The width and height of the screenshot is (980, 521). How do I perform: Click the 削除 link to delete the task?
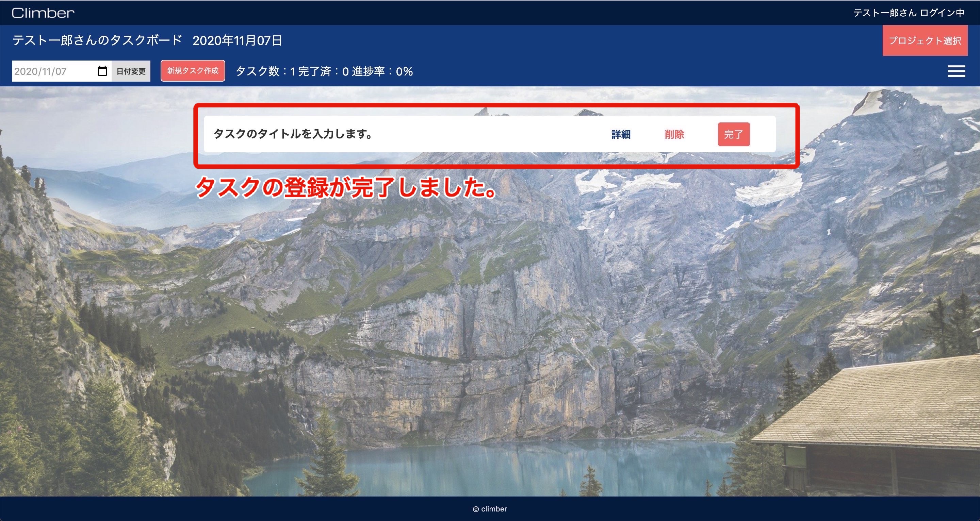coord(674,134)
